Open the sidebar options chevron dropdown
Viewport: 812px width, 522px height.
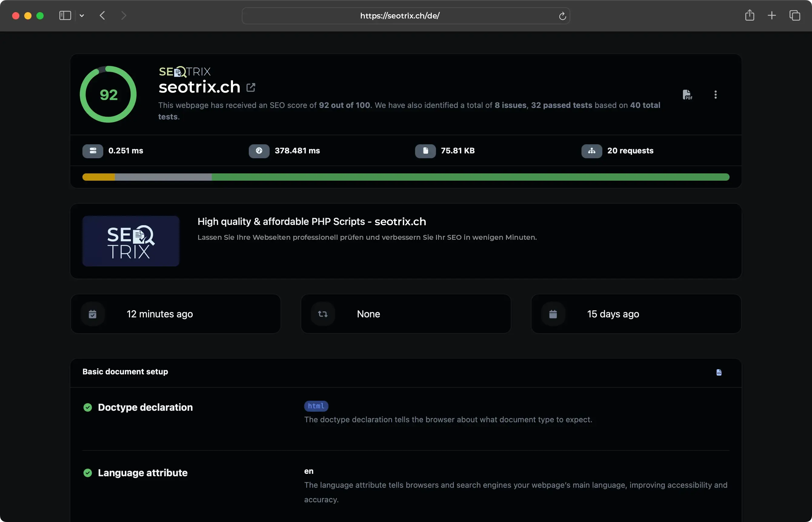(x=82, y=15)
